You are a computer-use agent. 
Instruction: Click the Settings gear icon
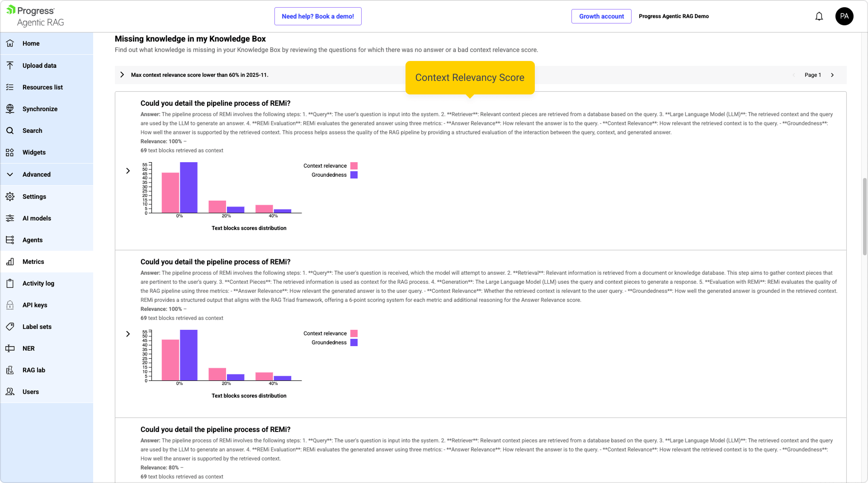pyautogui.click(x=10, y=197)
